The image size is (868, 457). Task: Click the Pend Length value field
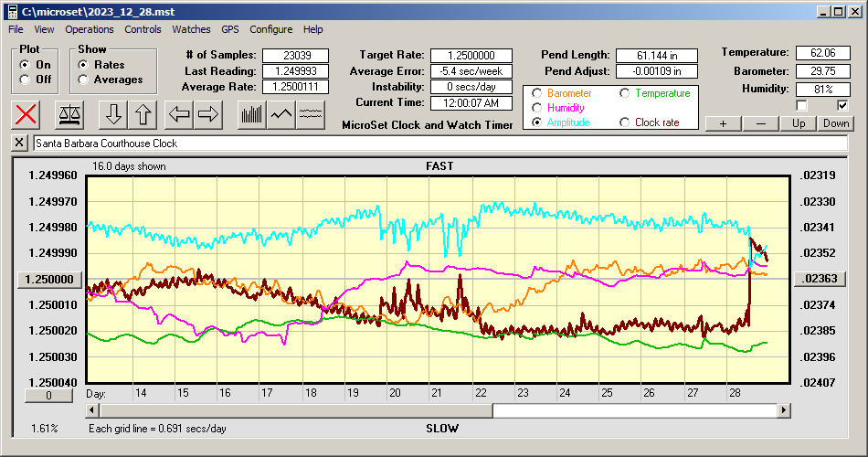(657, 56)
